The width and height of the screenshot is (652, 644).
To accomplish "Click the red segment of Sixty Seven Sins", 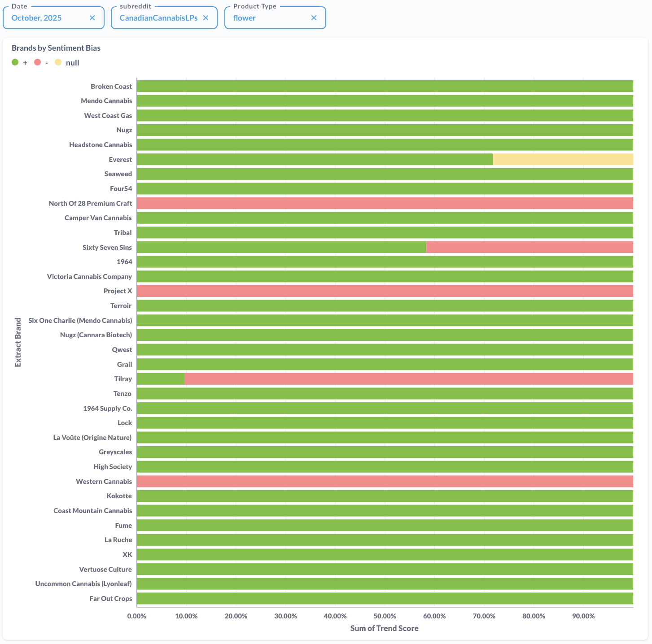I will point(529,247).
